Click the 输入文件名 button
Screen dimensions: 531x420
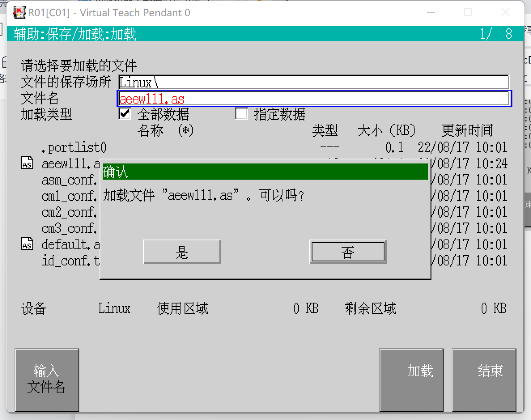[47, 380]
